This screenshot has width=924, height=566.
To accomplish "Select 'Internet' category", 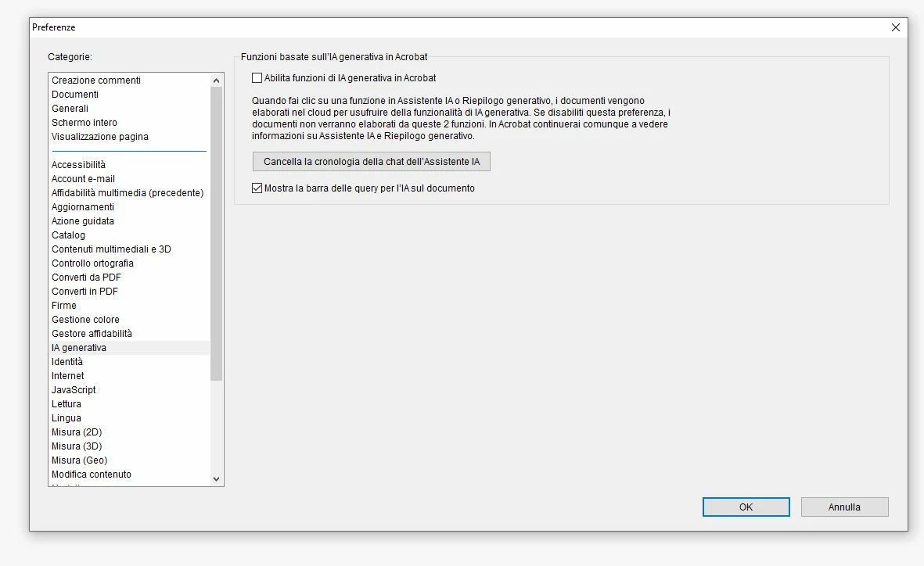I will tap(68, 376).
